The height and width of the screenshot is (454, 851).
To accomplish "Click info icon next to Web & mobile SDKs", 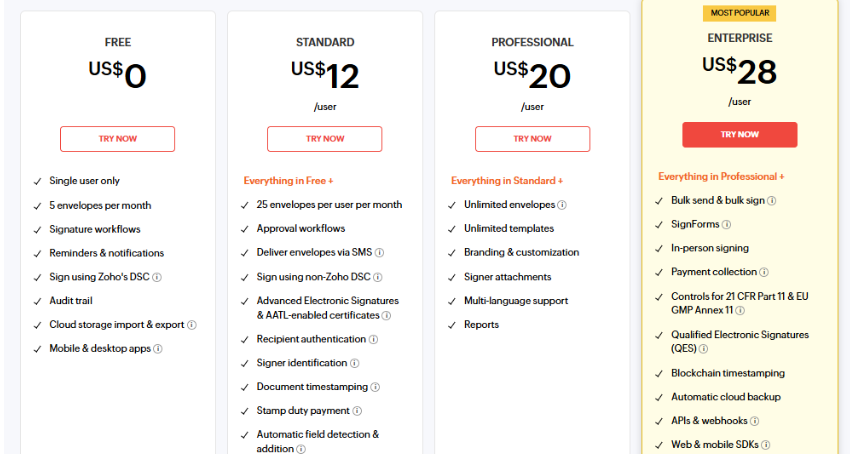I will coord(765,445).
